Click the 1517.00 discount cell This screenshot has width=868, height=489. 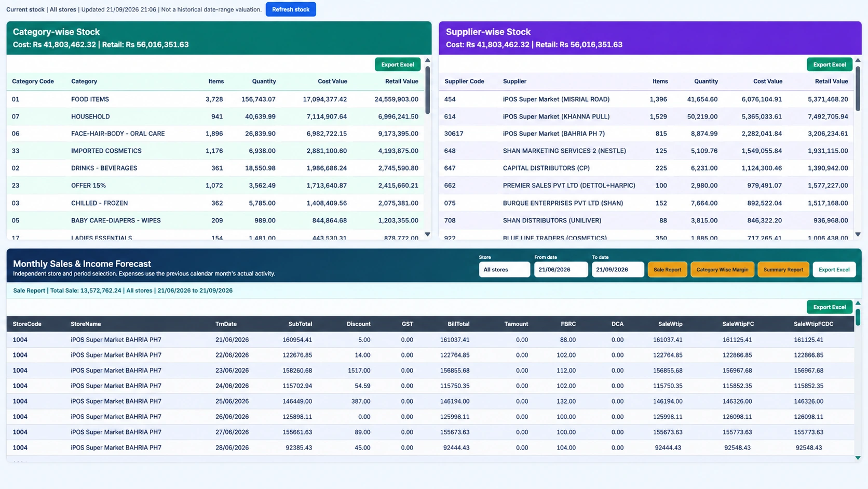[x=359, y=371]
